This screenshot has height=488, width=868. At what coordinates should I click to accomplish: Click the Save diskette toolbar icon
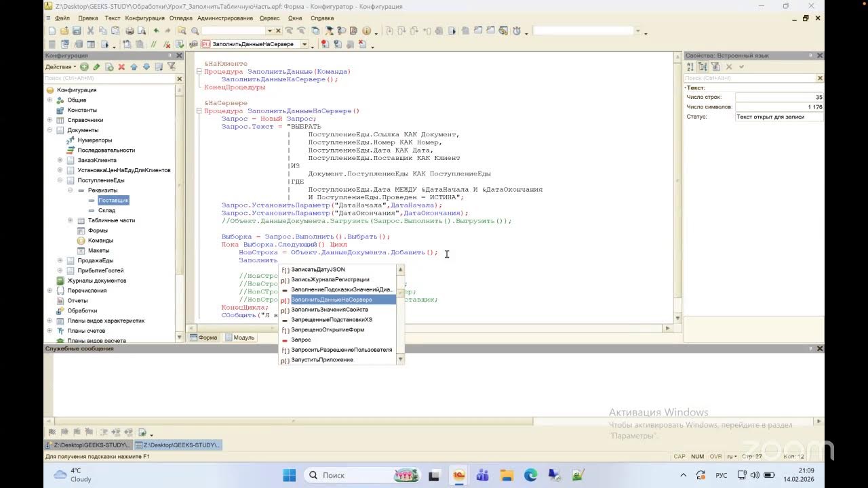point(76,30)
